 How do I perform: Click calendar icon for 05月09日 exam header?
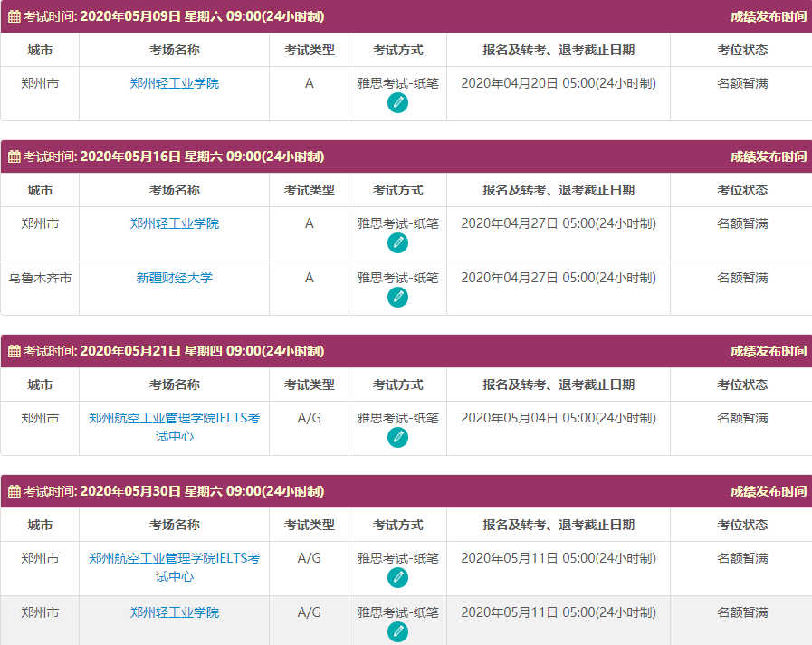coord(14,16)
